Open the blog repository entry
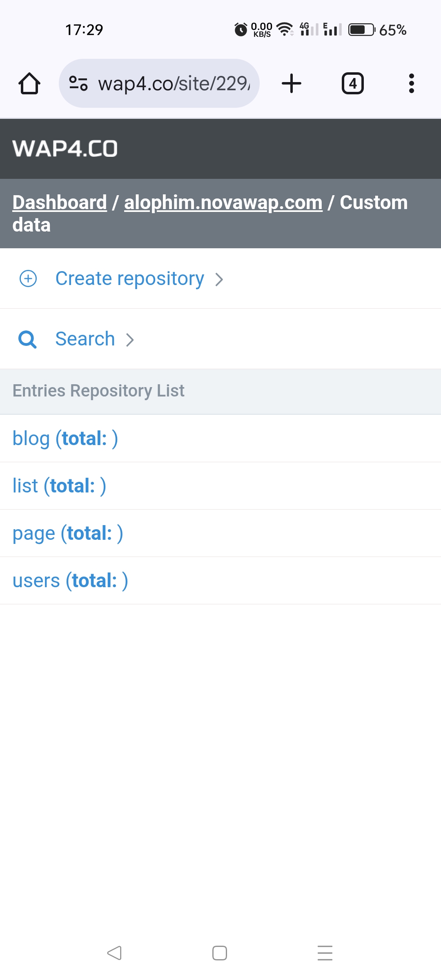 click(65, 439)
